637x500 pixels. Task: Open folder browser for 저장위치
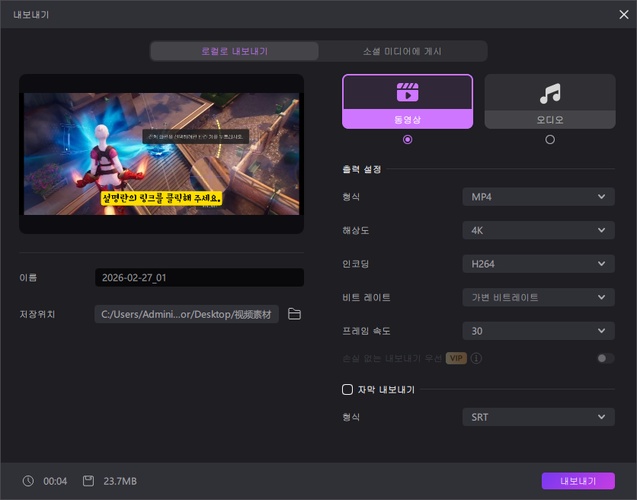[x=294, y=314]
